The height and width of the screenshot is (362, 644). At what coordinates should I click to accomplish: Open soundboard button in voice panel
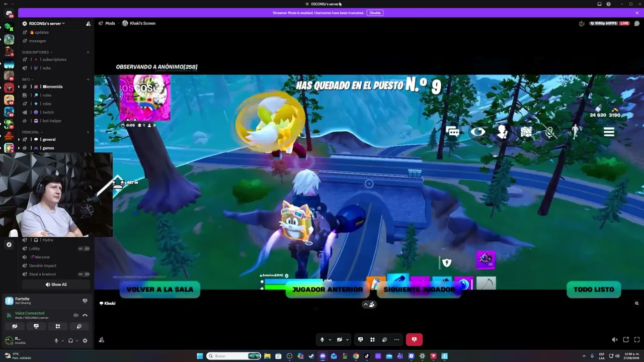[x=79, y=326]
